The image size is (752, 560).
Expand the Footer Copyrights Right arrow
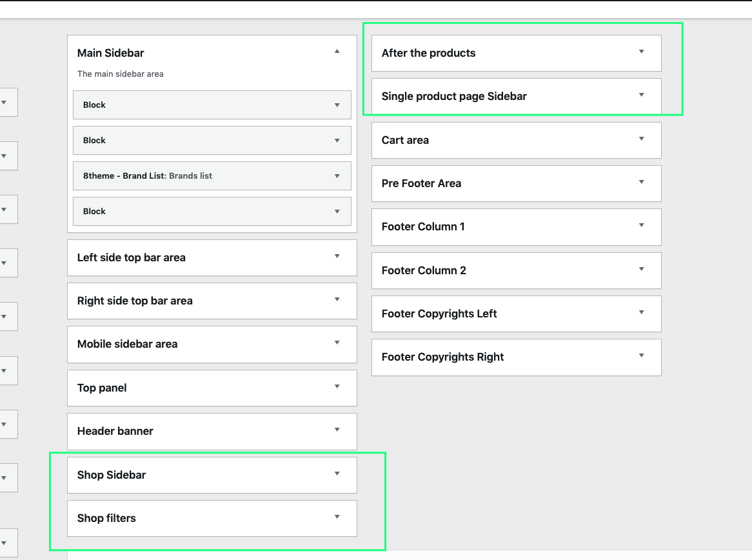coord(641,355)
